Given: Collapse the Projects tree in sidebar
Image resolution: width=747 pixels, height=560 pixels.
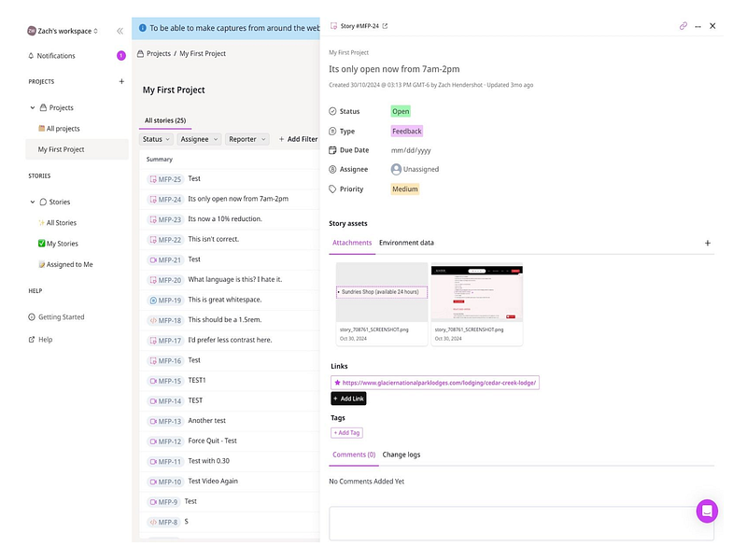Looking at the screenshot, I should [x=33, y=107].
